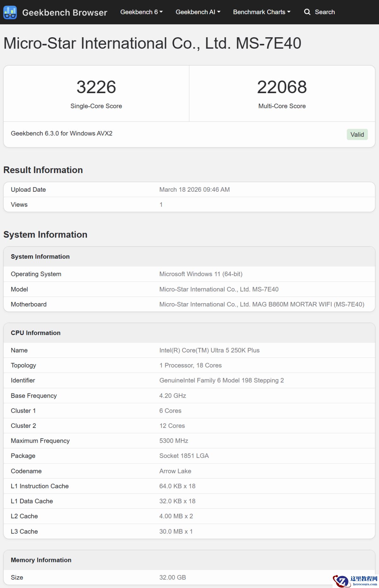
Task: Click the 'Views' row label
Action: click(19, 205)
